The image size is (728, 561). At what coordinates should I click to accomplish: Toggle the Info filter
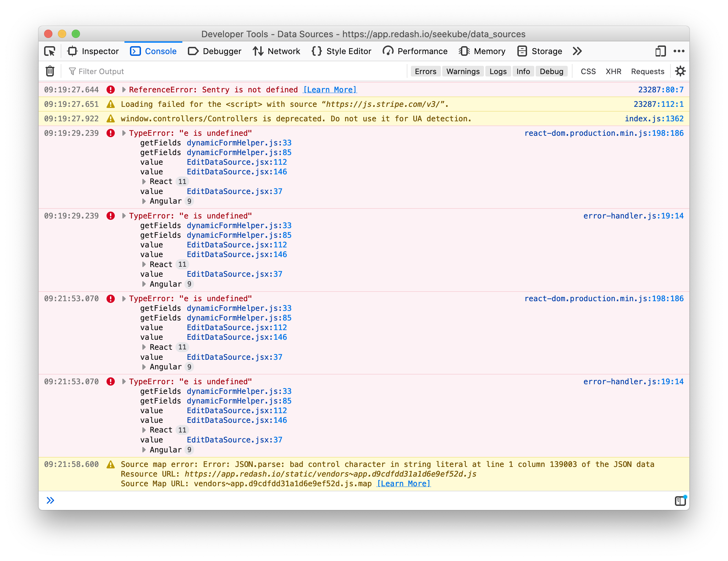coord(523,71)
